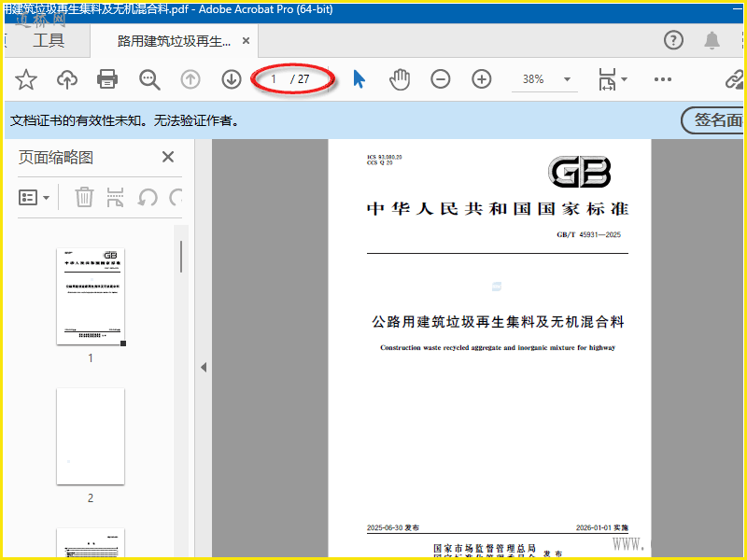747x560 pixels.
Task: Click the star bookmark icon
Action: tap(26, 79)
